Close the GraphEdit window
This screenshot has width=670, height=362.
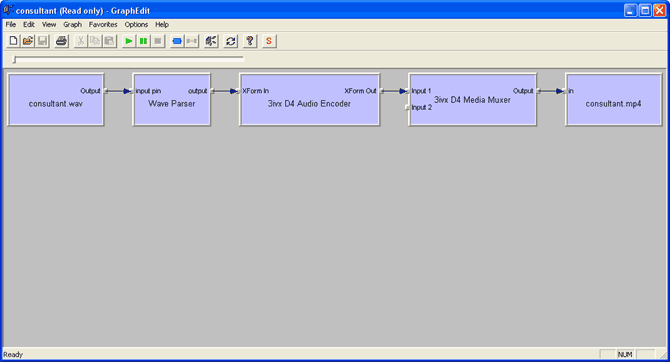[x=660, y=10]
